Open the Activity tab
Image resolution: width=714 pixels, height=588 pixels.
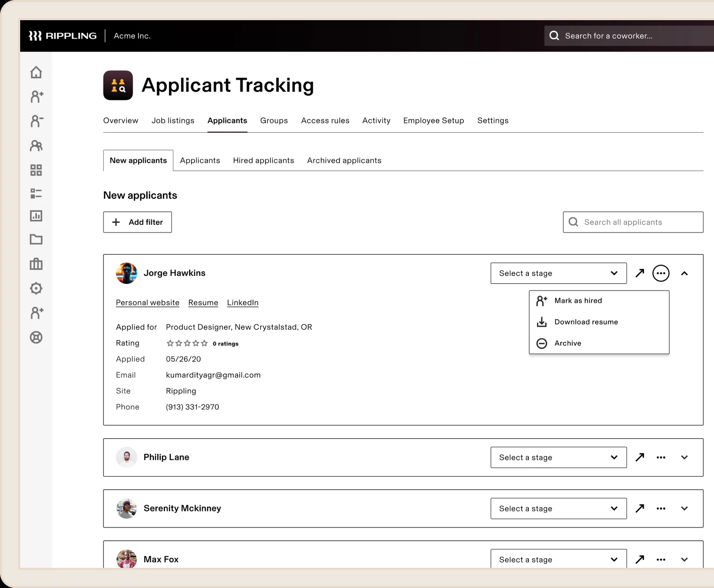coord(376,121)
